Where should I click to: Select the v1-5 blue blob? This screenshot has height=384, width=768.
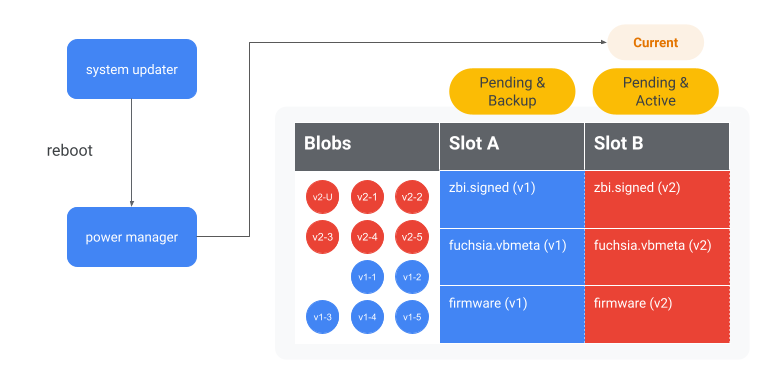point(412,317)
